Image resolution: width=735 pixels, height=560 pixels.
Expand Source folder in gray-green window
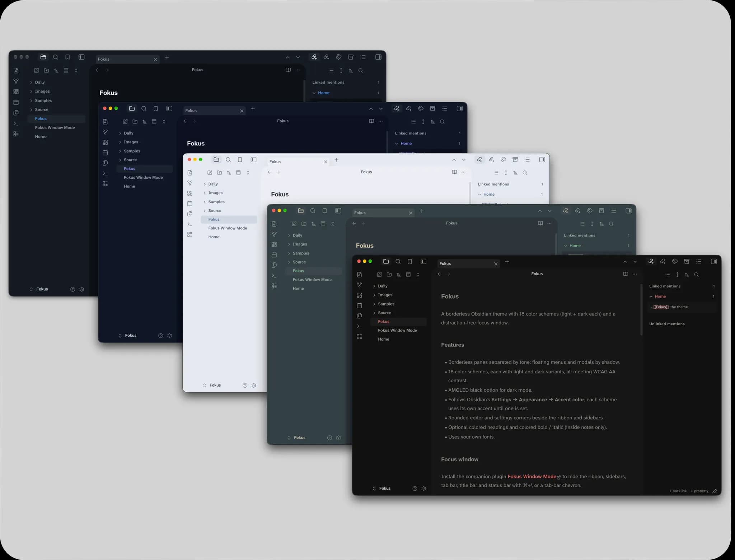tap(289, 262)
